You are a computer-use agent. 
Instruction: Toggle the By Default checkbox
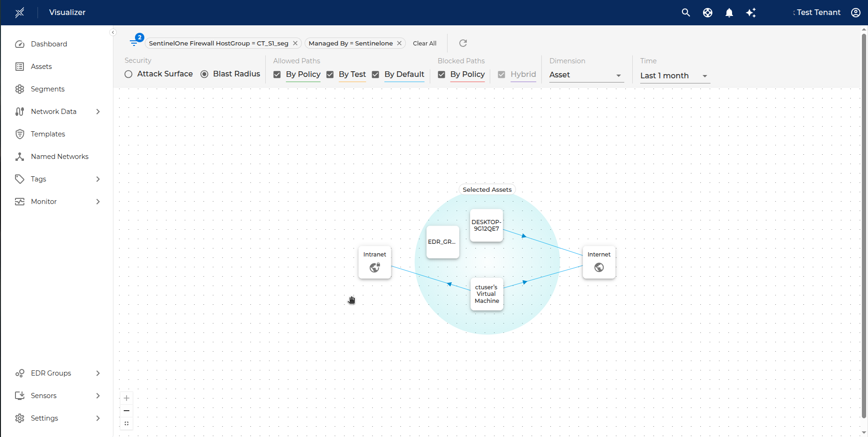(375, 75)
